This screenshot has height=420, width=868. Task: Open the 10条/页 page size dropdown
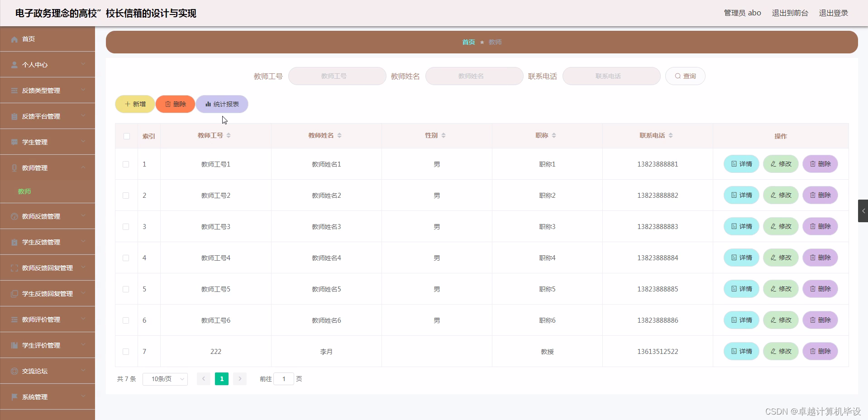click(165, 379)
